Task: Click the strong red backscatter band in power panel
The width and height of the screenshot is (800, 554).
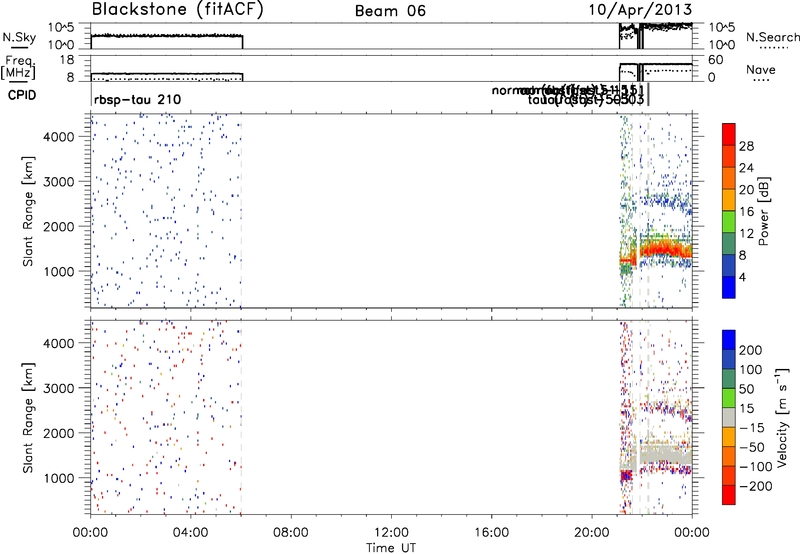Action: (x=666, y=250)
